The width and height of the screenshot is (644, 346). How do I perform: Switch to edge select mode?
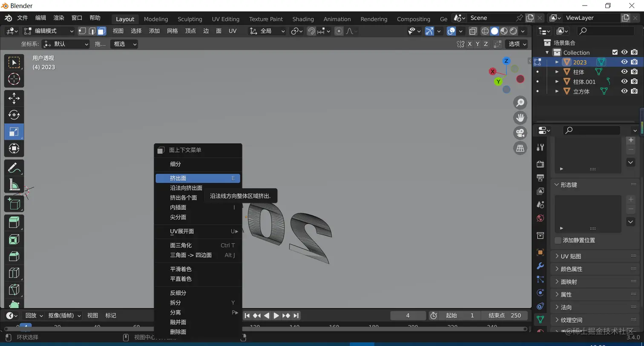pos(92,31)
